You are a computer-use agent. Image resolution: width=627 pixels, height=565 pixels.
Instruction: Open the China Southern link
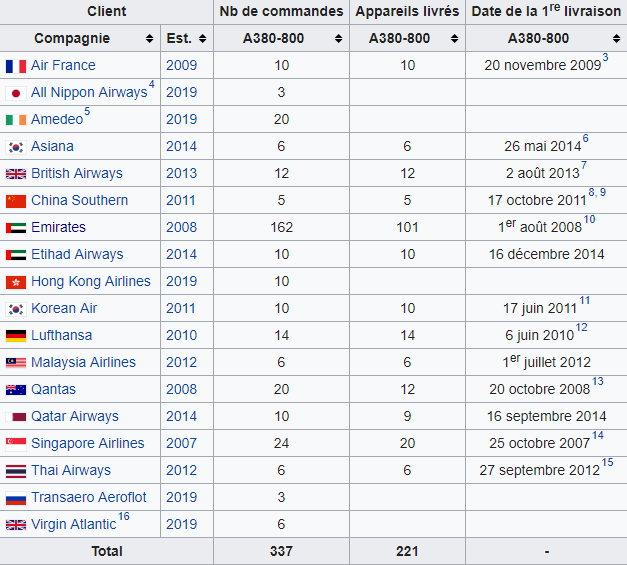pos(80,200)
